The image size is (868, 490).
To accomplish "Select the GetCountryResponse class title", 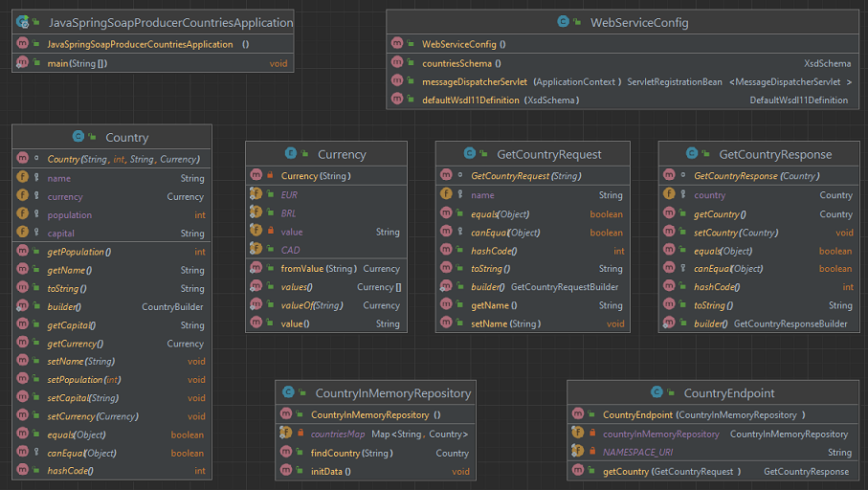I will pyautogui.click(x=775, y=154).
